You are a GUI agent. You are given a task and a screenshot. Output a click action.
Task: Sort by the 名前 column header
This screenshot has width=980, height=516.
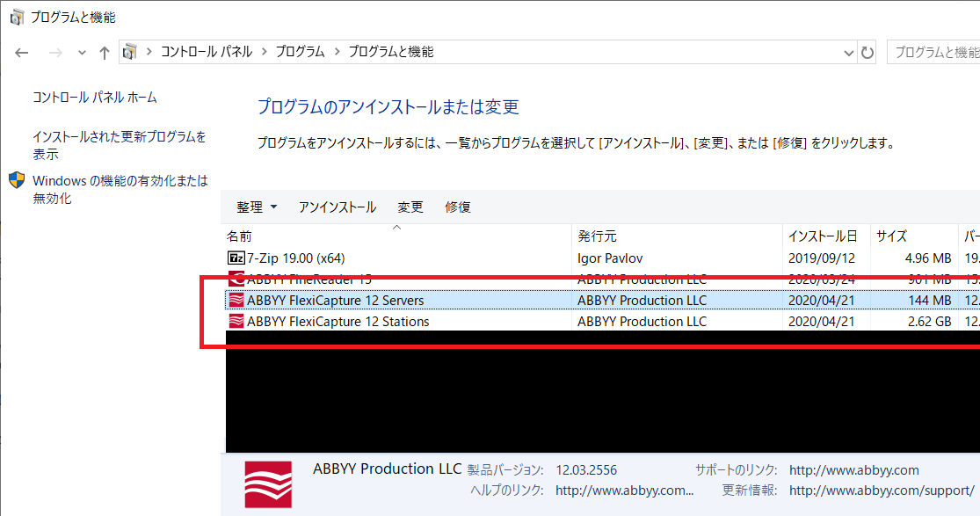pos(396,236)
